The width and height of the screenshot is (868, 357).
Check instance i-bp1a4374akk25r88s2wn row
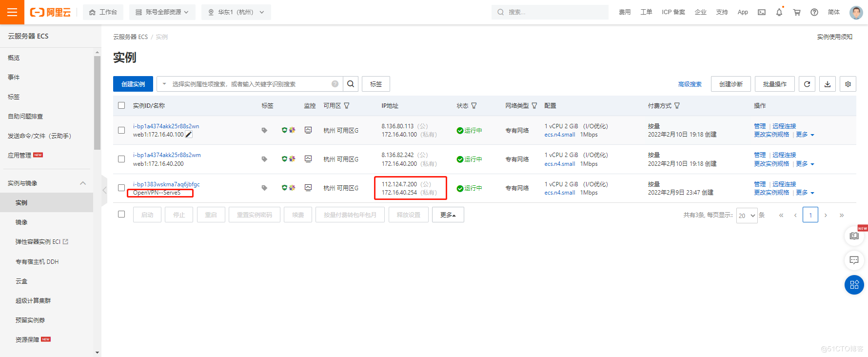click(x=121, y=130)
